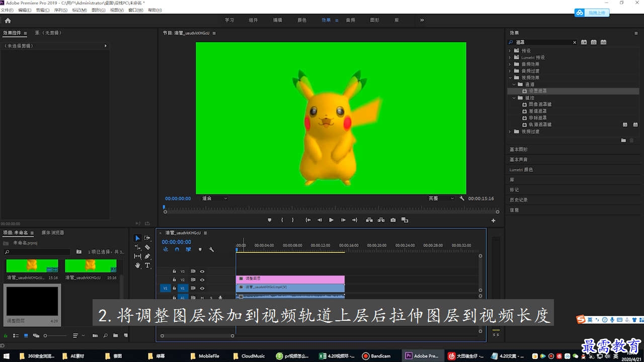Select the 图像遮罩键 effect
Image resolution: width=644 pixels, height=362 pixels.
[x=540, y=105]
